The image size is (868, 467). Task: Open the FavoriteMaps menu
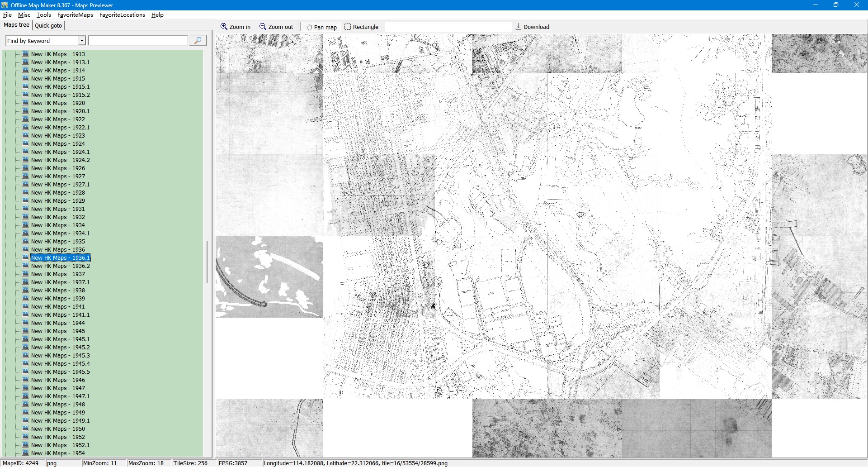tap(75, 15)
